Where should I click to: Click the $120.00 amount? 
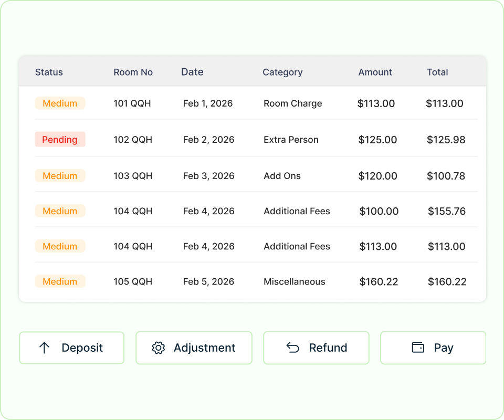point(377,176)
